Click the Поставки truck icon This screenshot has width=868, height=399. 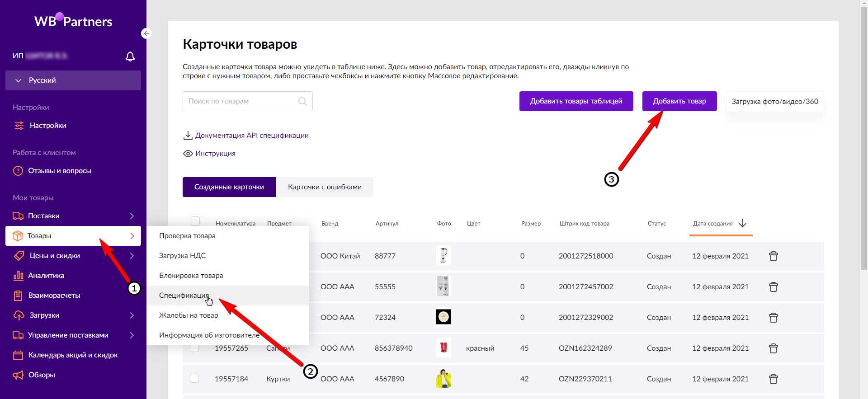(18, 216)
